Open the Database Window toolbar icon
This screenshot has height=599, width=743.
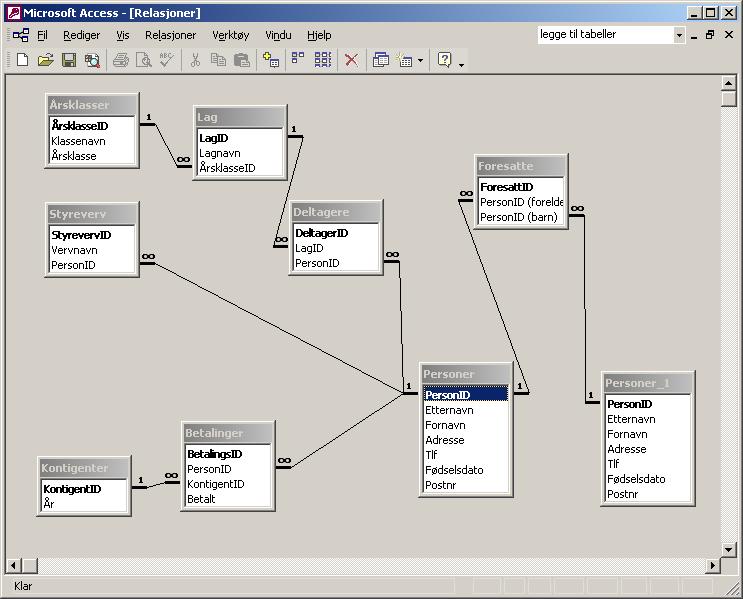tap(381, 60)
